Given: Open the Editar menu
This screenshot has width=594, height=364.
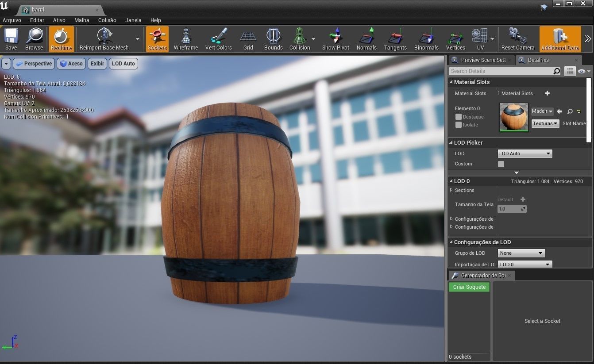Looking at the screenshot, I should [x=37, y=20].
